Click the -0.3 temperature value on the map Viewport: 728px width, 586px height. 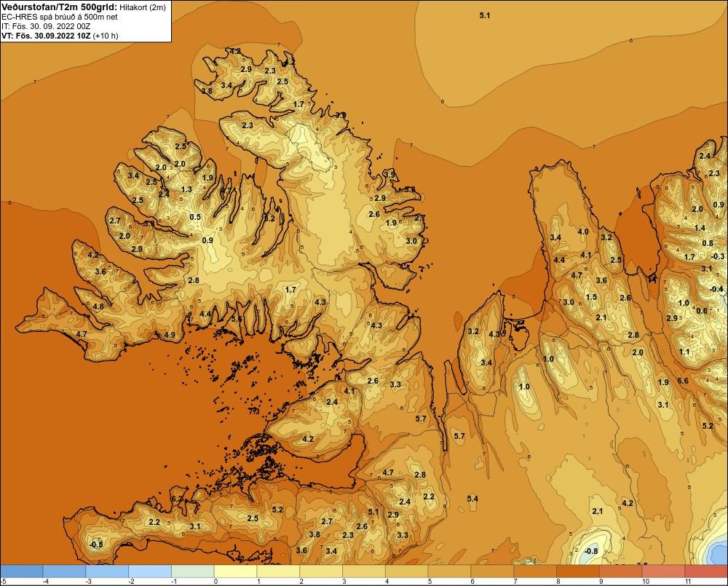coord(718,256)
